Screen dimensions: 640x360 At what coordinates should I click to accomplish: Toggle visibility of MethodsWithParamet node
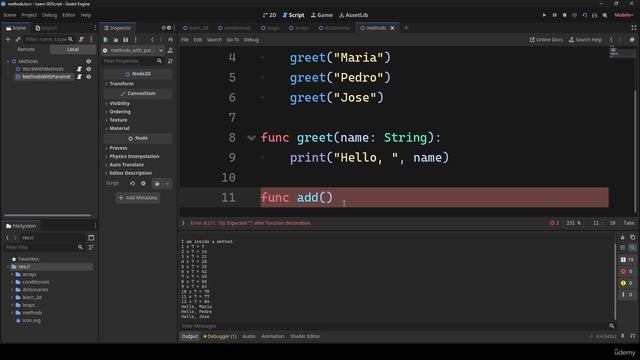pos(89,77)
